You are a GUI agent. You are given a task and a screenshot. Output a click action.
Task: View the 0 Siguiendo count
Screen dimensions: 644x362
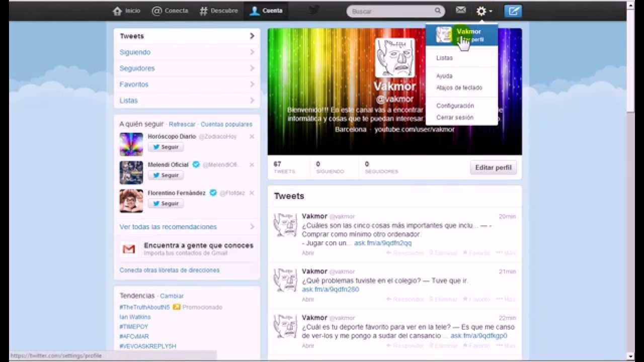330,167
